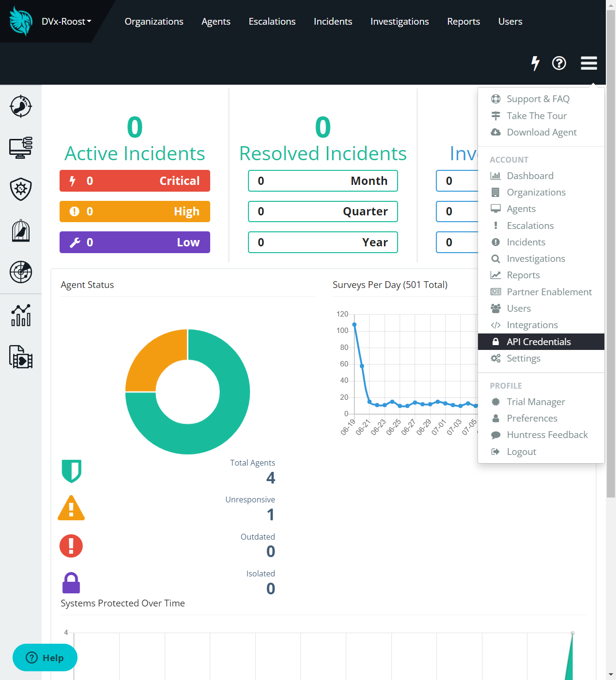Click the green segment of agent donut
Screen dimensions: 616x680
(222, 420)
